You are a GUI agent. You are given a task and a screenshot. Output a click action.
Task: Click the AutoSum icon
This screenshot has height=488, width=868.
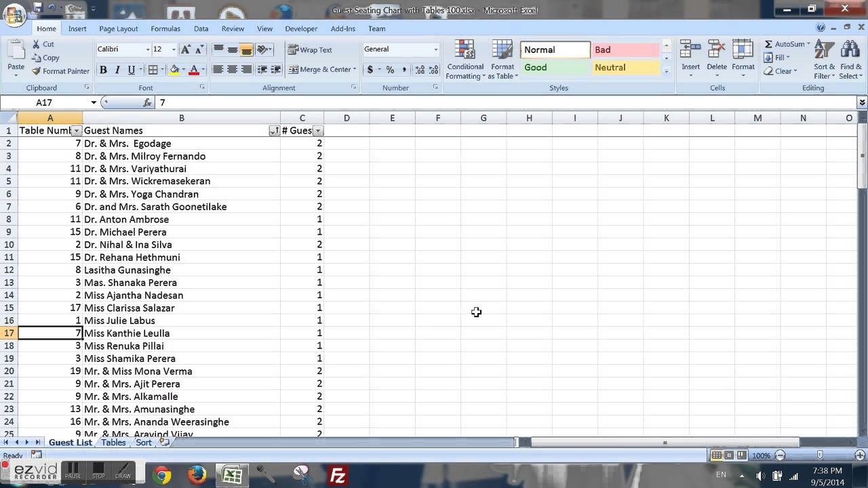[x=785, y=43]
